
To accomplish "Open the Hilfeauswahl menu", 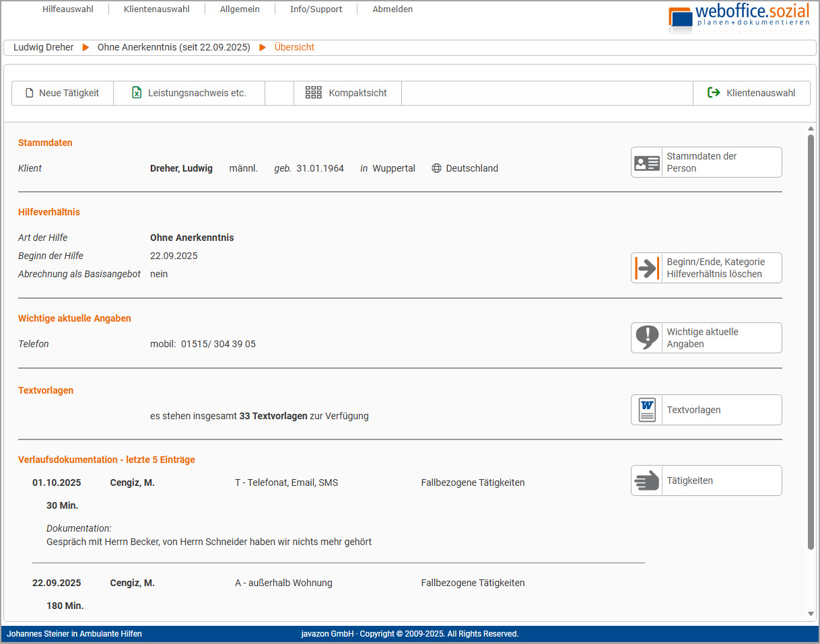I will [x=67, y=9].
